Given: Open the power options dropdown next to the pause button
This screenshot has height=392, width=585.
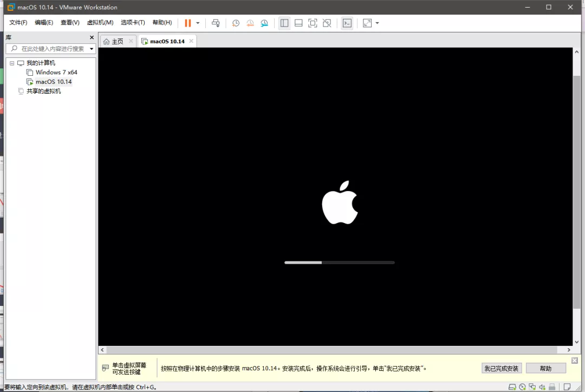Looking at the screenshot, I should point(198,23).
